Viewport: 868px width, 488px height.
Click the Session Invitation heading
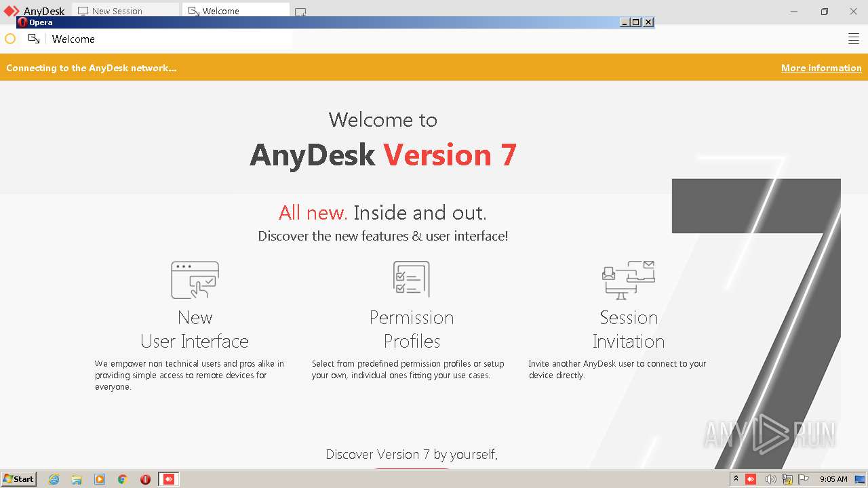tap(629, 329)
